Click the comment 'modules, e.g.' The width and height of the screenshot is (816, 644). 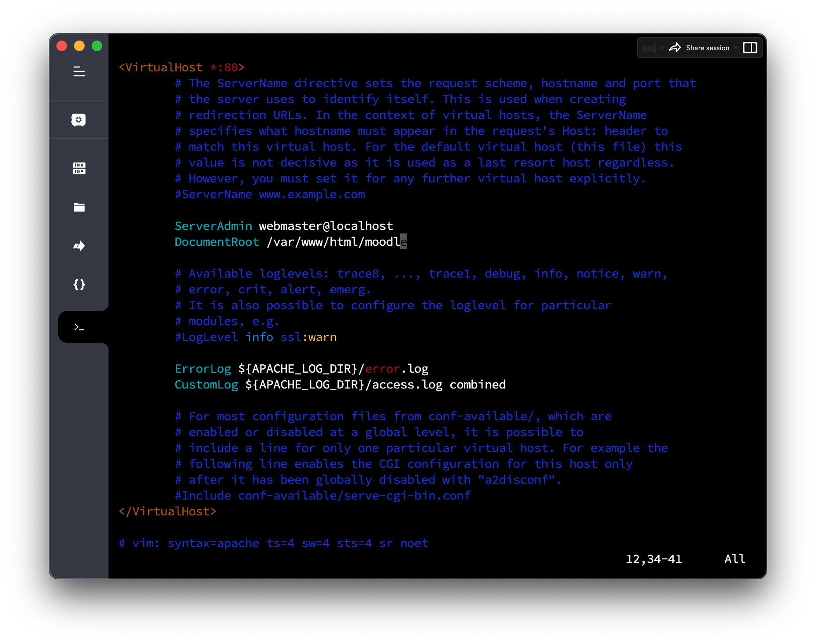tap(227, 321)
